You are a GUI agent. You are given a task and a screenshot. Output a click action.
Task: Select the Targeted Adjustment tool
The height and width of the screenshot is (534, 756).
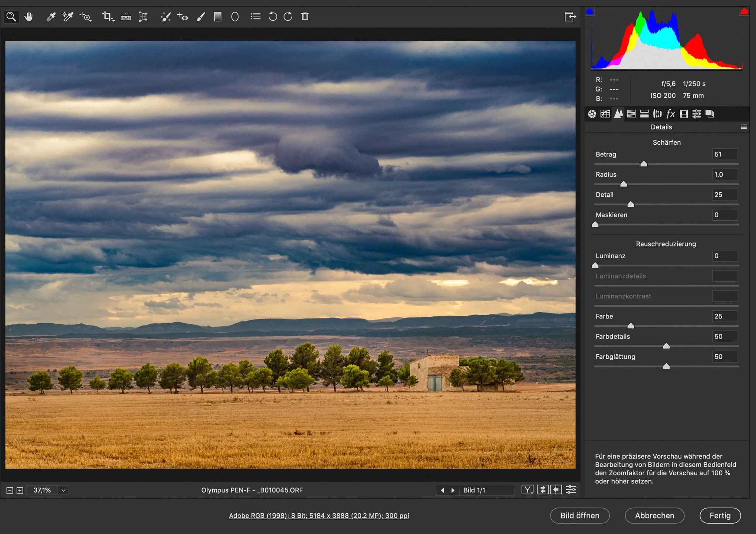(x=85, y=17)
